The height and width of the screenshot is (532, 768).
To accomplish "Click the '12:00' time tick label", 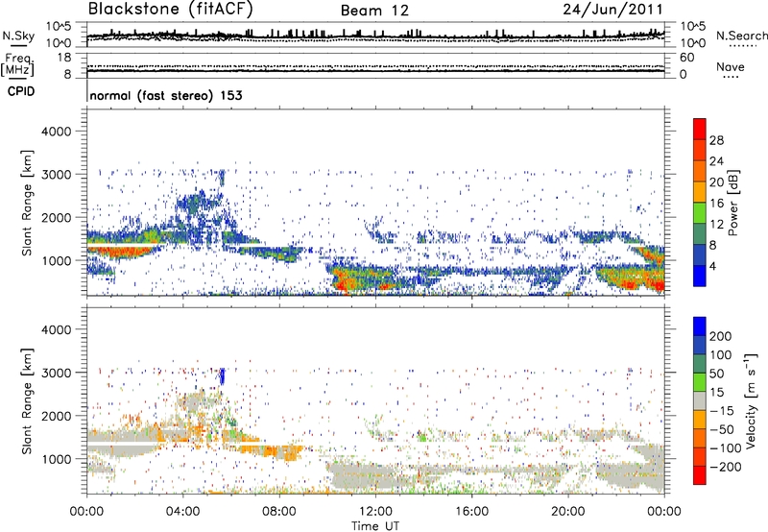I will [375, 512].
